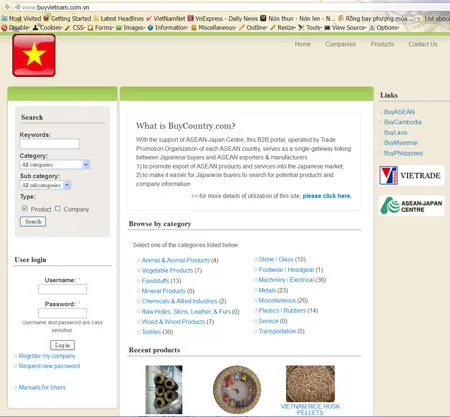Open Web Developer Images menu

point(130,28)
